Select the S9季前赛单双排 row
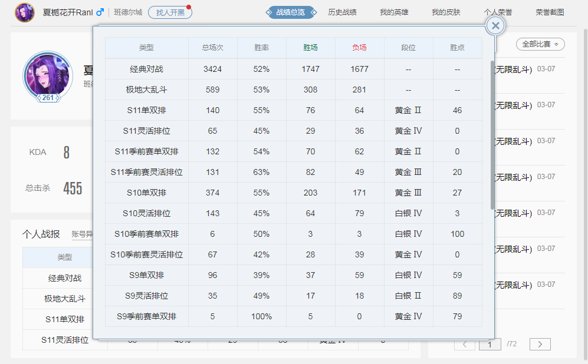 (294, 316)
